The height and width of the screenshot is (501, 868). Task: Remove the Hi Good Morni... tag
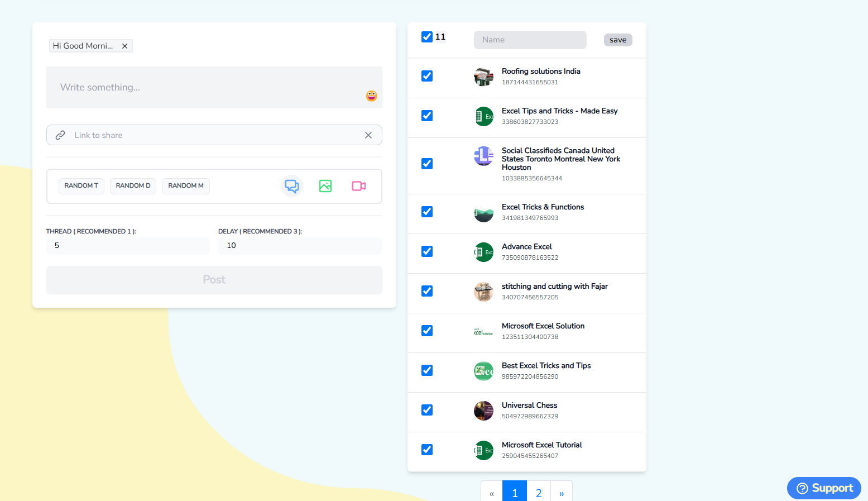click(x=125, y=46)
